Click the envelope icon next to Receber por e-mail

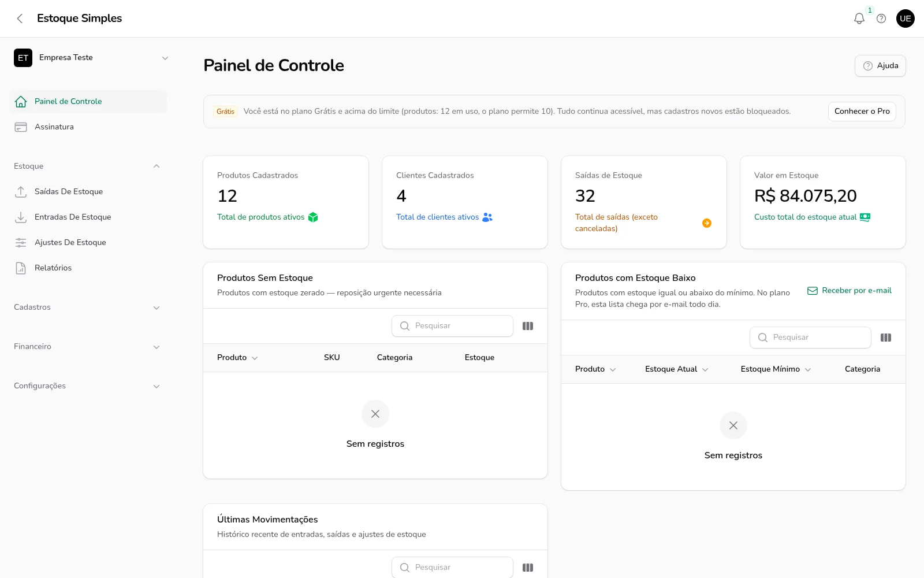coord(813,291)
